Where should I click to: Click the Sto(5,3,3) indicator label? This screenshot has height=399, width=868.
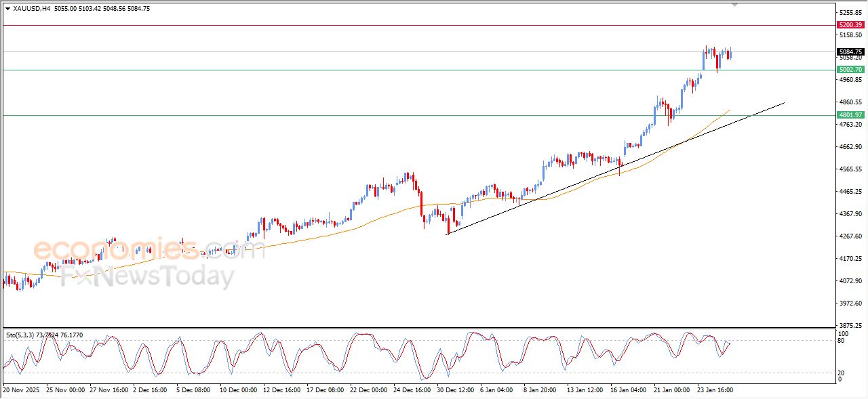pos(20,335)
